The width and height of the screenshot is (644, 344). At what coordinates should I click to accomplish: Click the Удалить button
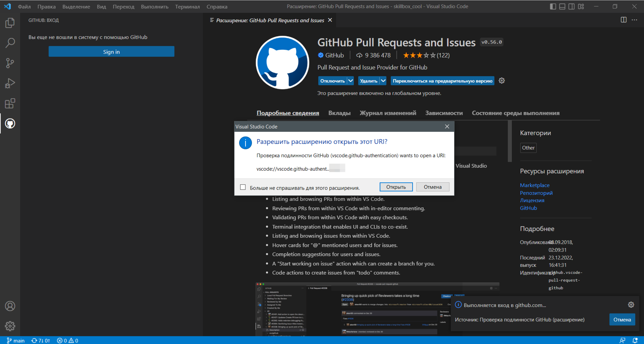(369, 81)
